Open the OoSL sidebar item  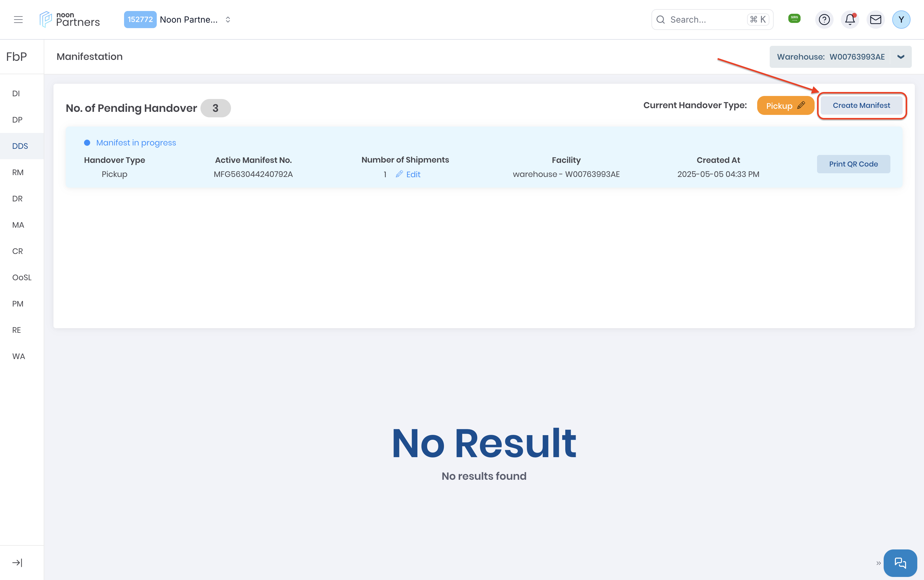(22, 277)
